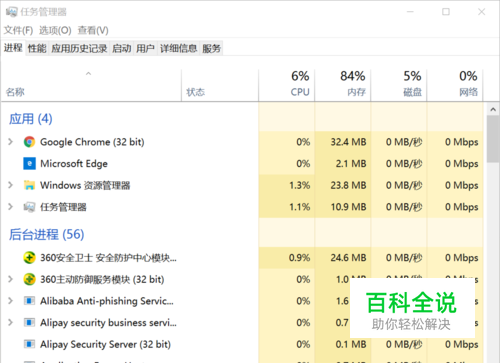This screenshot has height=363, width=500.
Task: Click the Alipay security business service icon
Action: click(29, 323)
